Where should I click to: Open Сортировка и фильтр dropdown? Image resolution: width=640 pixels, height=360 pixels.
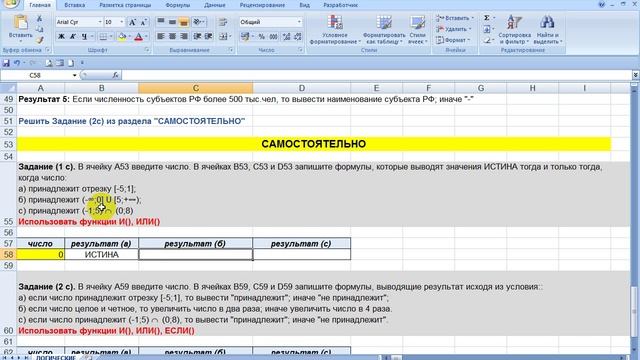click(514, 29)
